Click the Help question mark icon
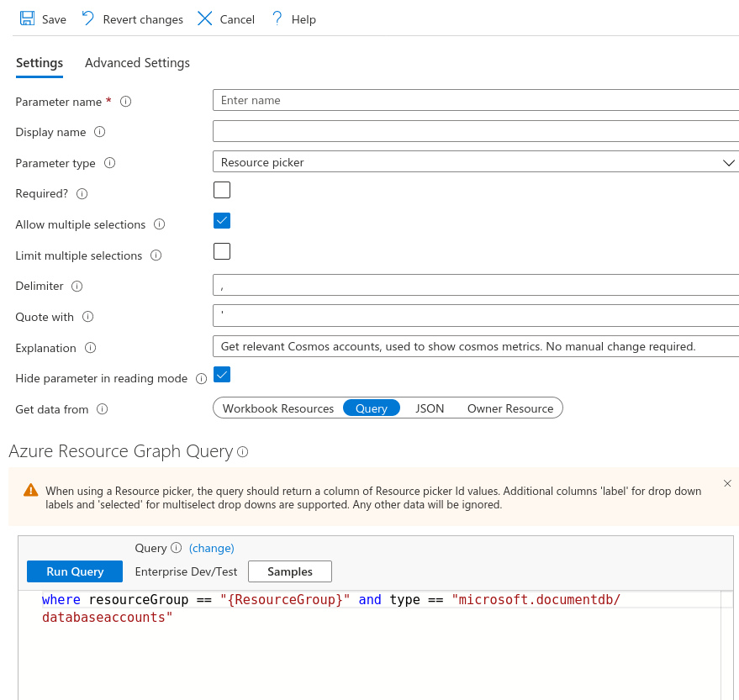The image size is (739, 700). (x=277, y=18)
